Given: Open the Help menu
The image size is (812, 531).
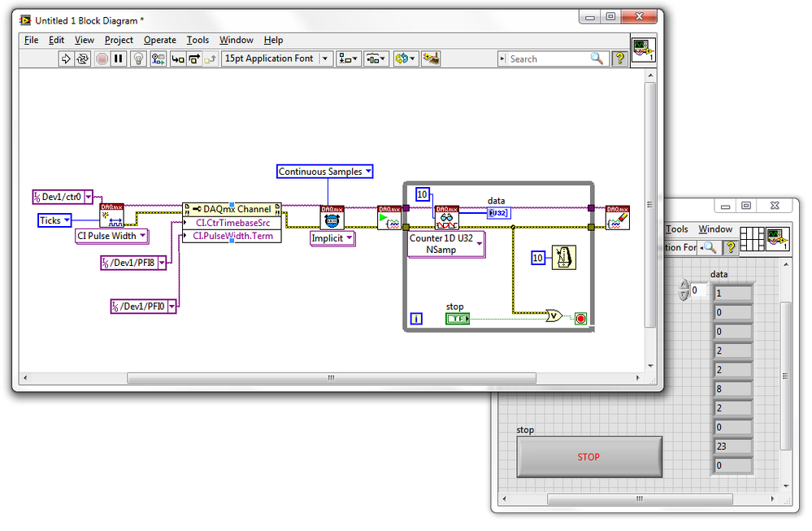Looking at the screenshot, I should tap(273, 40).
